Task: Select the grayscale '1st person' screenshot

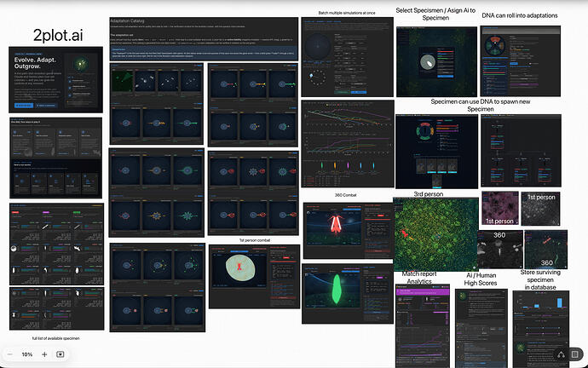Action: tap(540, 209)
